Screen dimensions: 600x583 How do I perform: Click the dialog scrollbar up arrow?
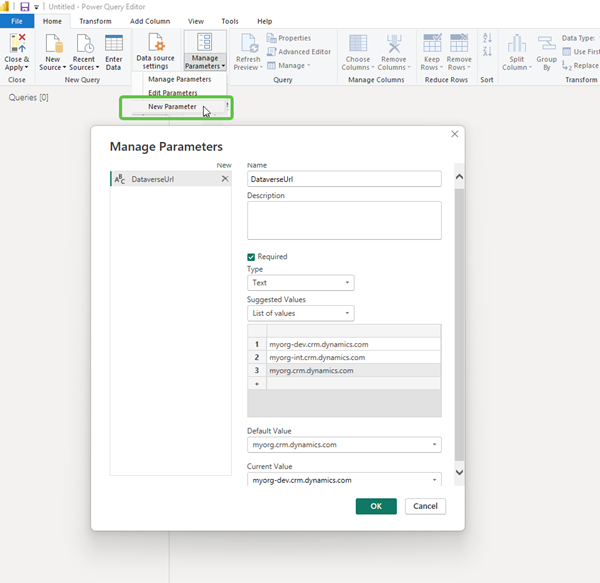coord(459,176)
